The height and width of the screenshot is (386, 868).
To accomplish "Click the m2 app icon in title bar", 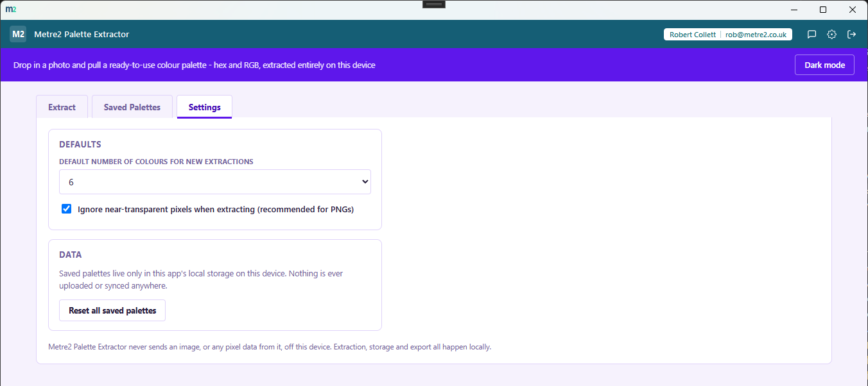I will (10, 9).
